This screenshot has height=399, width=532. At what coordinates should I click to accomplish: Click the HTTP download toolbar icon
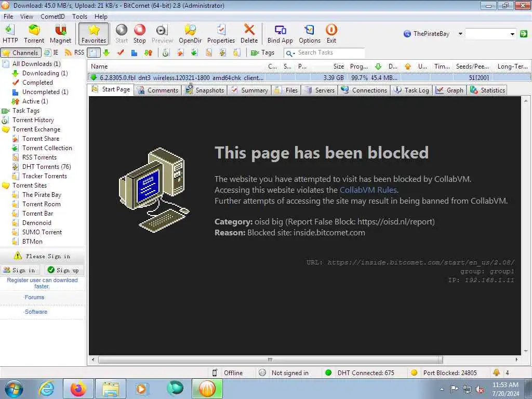(10, 34)
